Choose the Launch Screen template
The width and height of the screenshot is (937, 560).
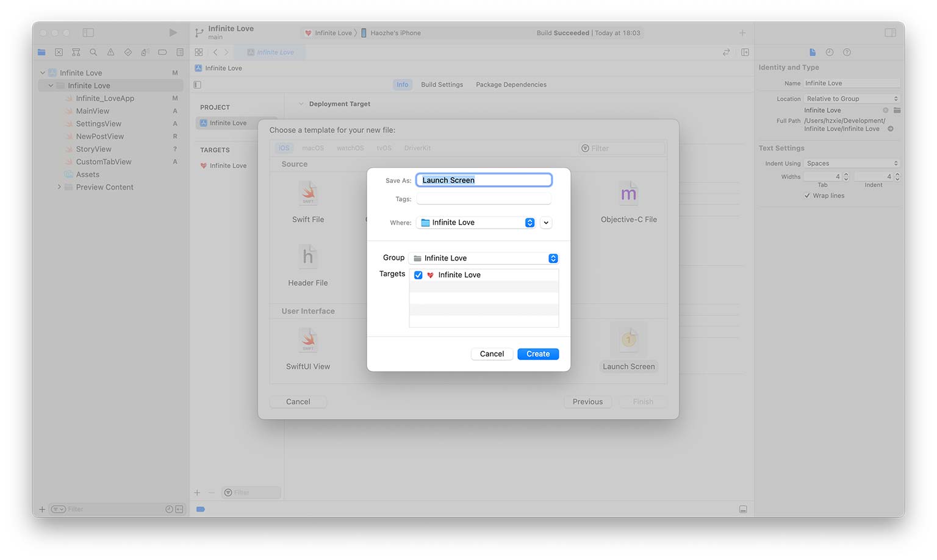tap(629, 347)
